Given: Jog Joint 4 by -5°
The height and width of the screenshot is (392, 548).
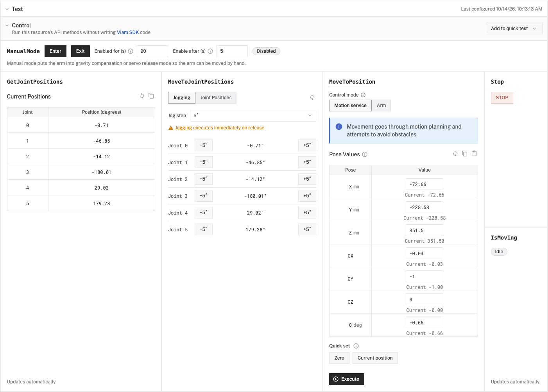Looking at the screenshot, I should pos(204,213).
